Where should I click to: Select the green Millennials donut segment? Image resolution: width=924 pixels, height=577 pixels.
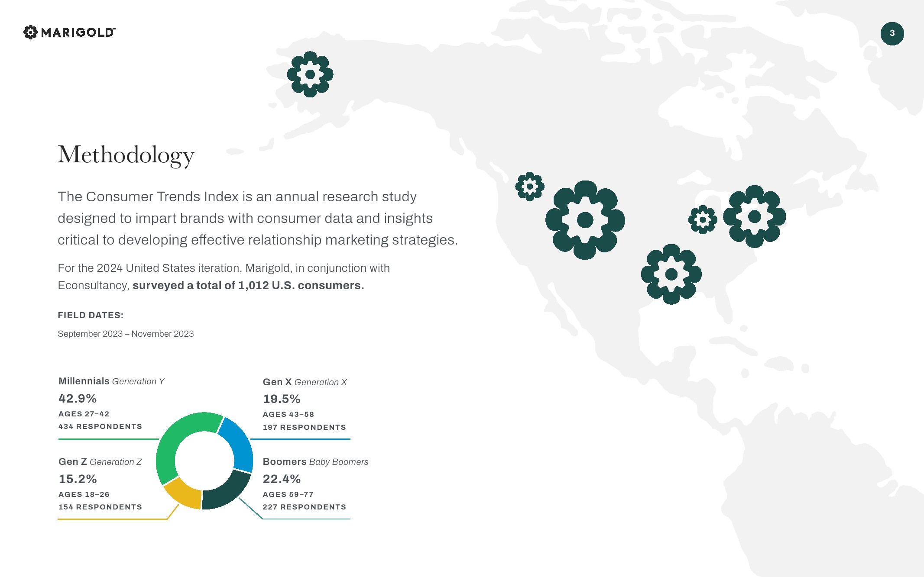tap(171, 442)
